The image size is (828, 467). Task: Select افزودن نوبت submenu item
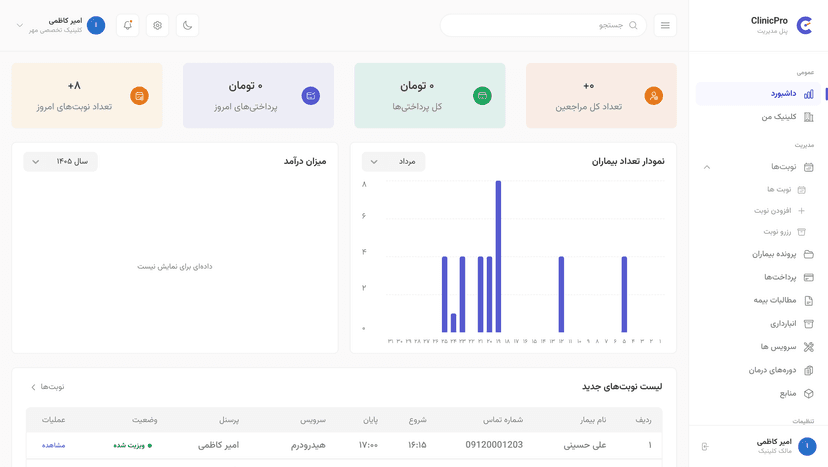(x=773, y=211)
